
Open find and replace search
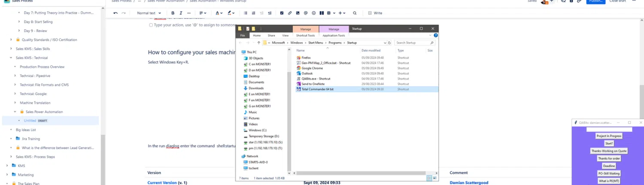355,13
